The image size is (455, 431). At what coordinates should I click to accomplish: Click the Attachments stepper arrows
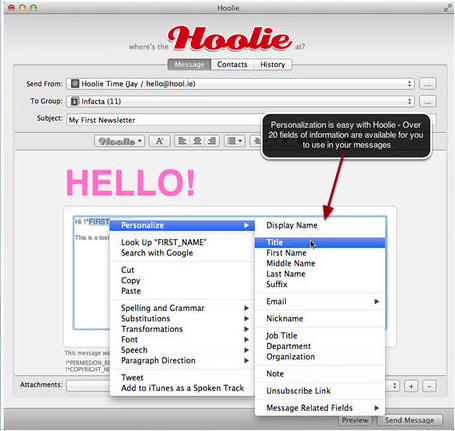coord(394,386)
